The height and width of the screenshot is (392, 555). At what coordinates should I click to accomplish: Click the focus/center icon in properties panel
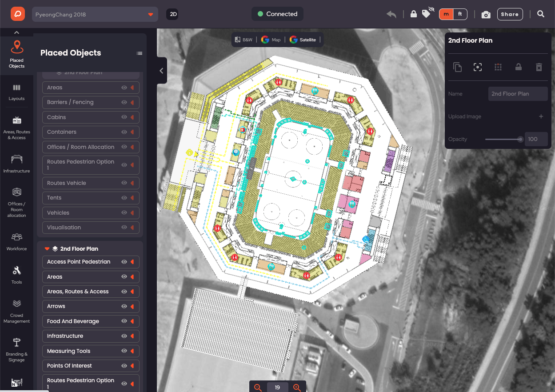(x=478, y=67)
